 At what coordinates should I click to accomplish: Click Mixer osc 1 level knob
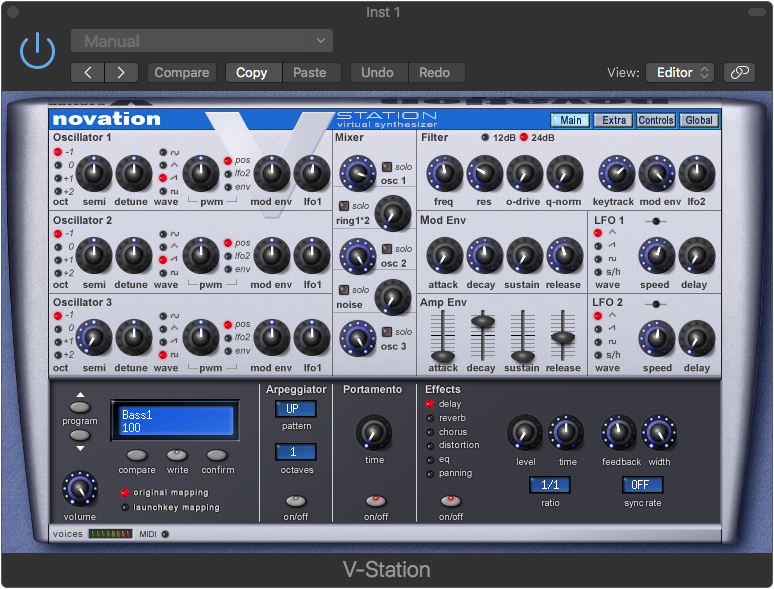click(x=357, y=173)
